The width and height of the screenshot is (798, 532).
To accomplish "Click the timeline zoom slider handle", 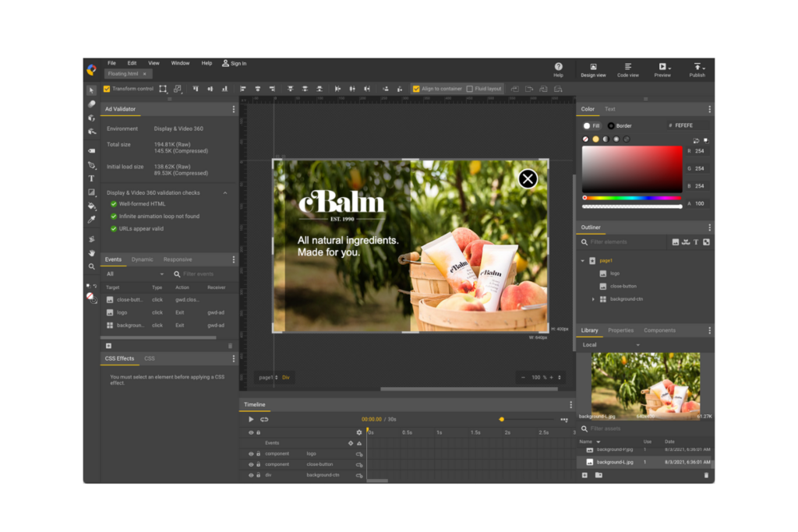I will (501, 420).
